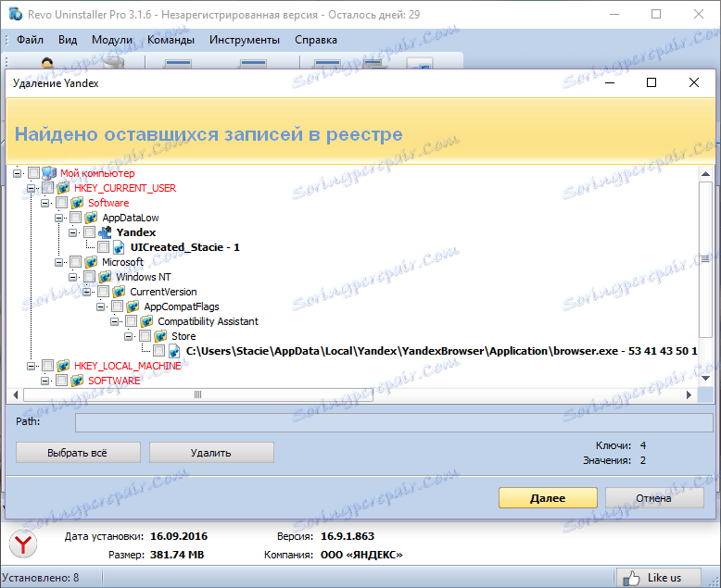Collapse the HKEY_LOCAL_MACHINE branch
This screenshot has height=588, width=721.
pos(31,366)
